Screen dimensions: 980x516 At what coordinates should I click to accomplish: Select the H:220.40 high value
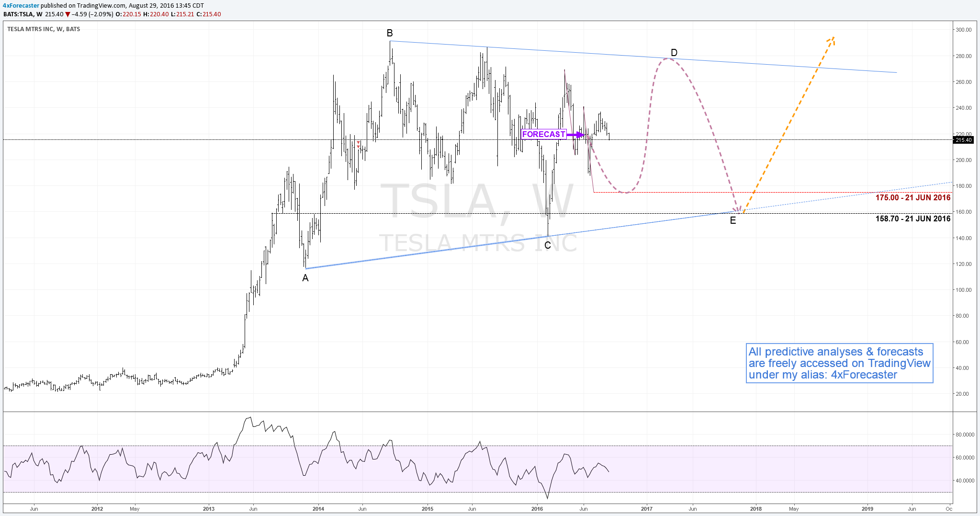coord(156,14)
